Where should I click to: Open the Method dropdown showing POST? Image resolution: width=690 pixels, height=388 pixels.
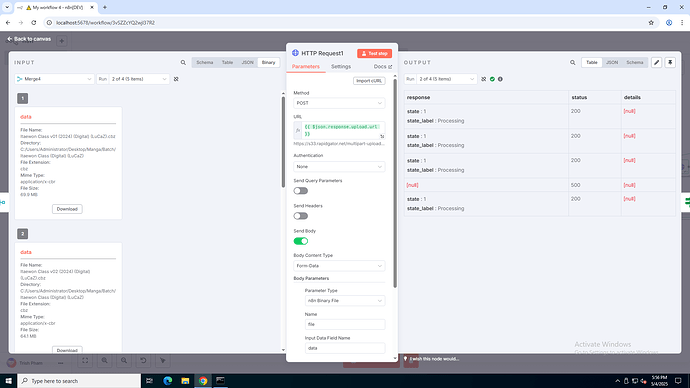339,103
